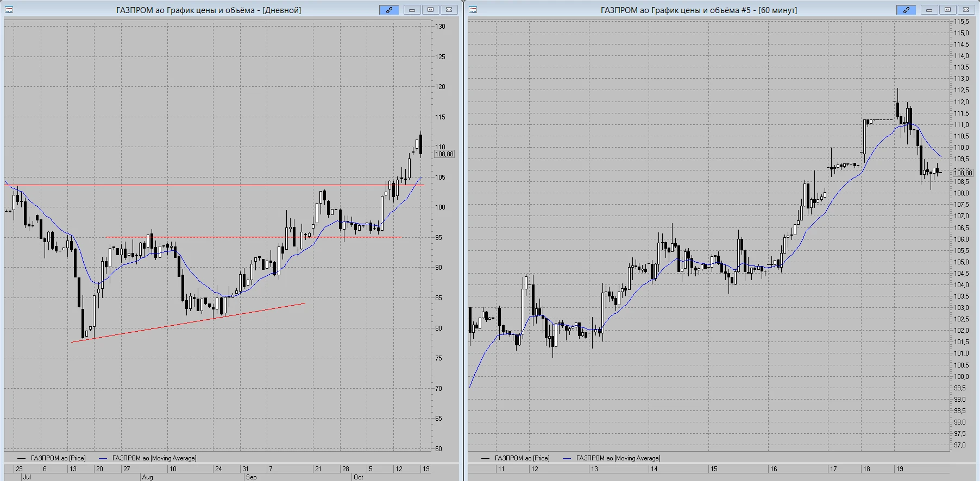The image size is (980, 481).
Task: Click the 60 price label on the daily chart axis
Action: click(438, 449)
